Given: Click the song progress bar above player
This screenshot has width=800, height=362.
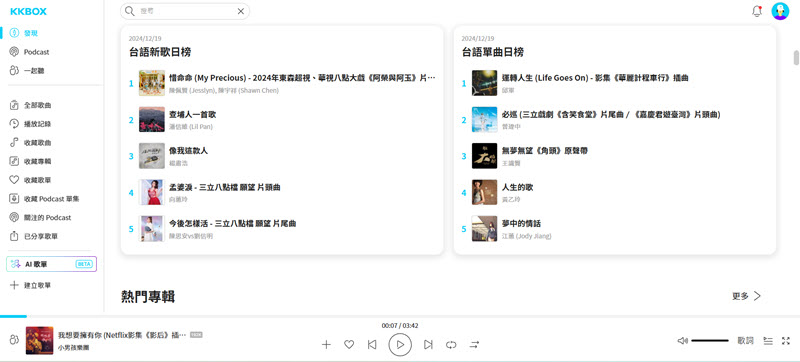Looking at the screenshot, I should (400, 317).
